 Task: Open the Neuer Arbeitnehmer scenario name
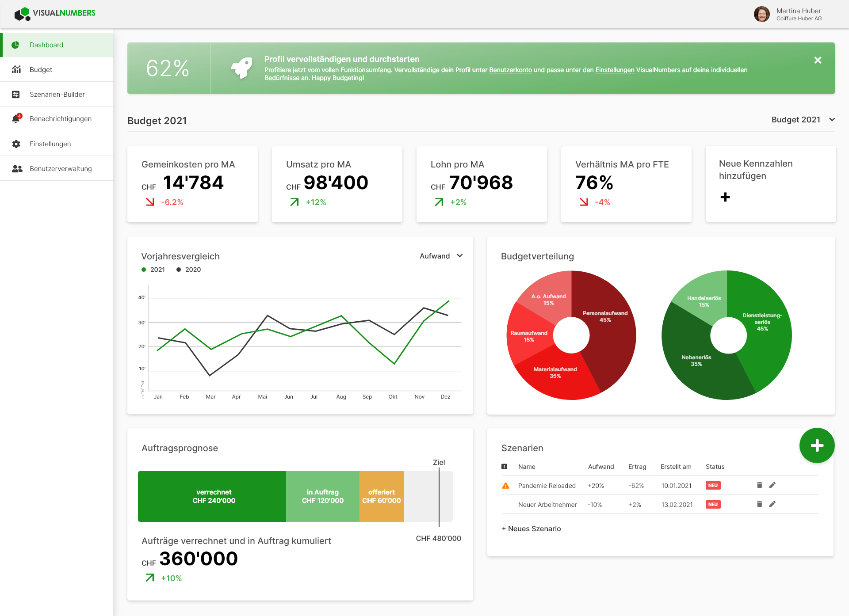point(547,505)
